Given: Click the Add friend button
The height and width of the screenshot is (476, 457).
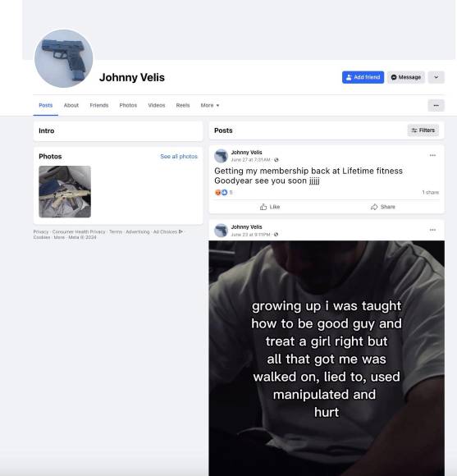Looking at the screenshot, I should click(363, 77).
